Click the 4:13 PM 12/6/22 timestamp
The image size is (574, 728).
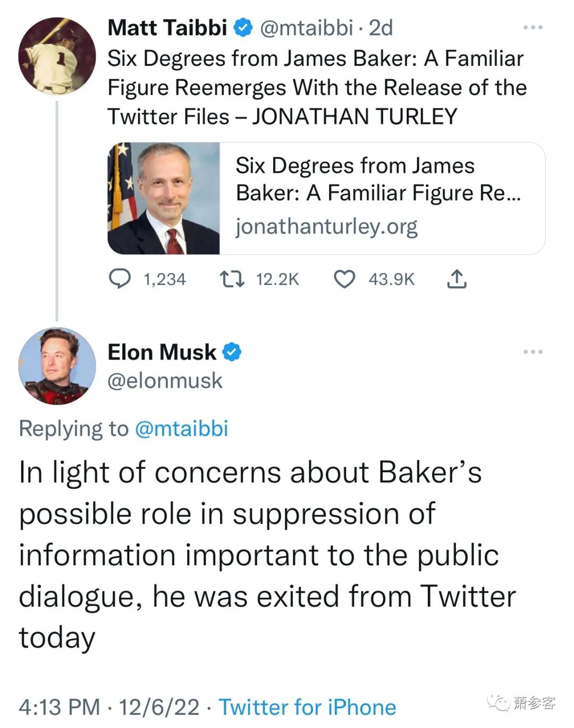109,707
